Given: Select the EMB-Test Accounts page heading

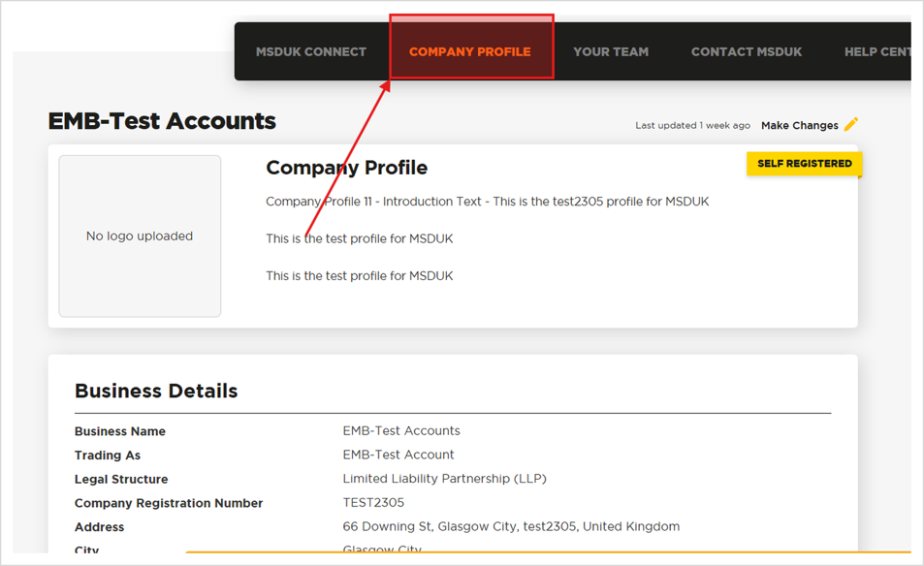Looking at the screenshot, I should point(162,121).
